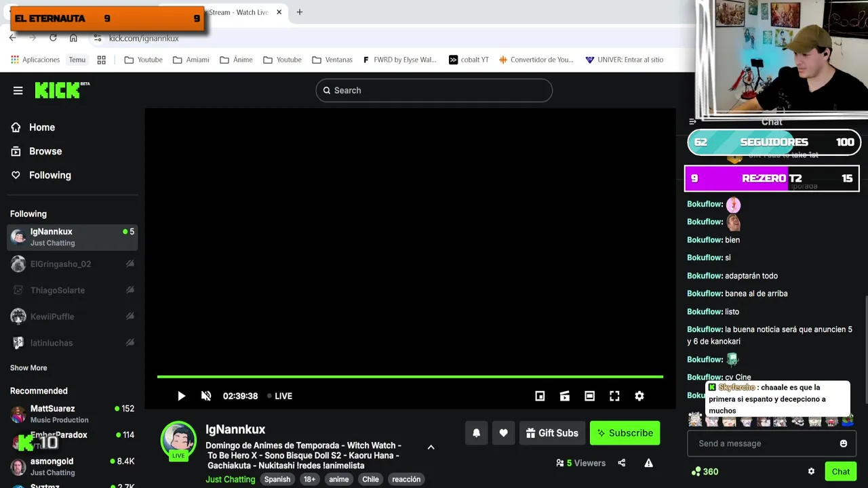
Task: Open Ventanas bookmark folder
Action: coord(332,60)
